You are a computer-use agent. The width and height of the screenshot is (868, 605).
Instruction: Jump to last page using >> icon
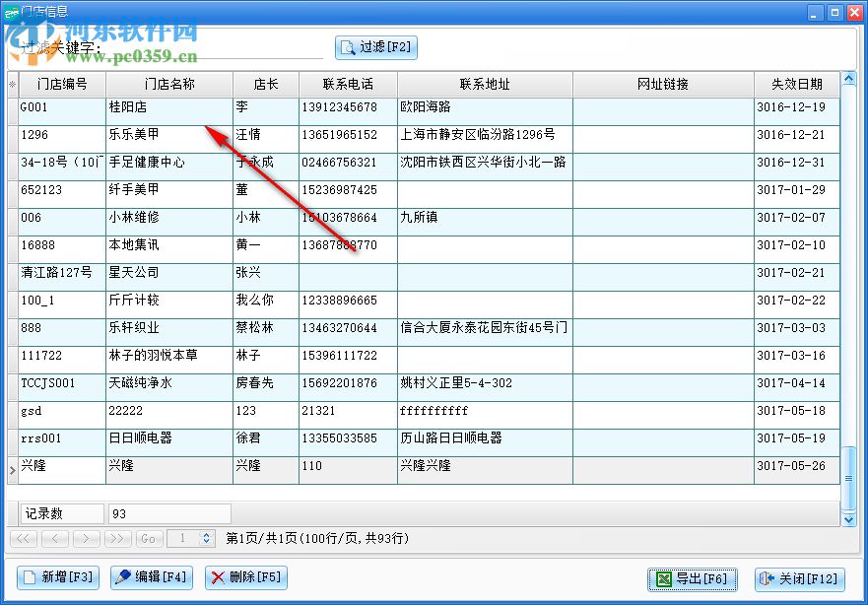116,538
